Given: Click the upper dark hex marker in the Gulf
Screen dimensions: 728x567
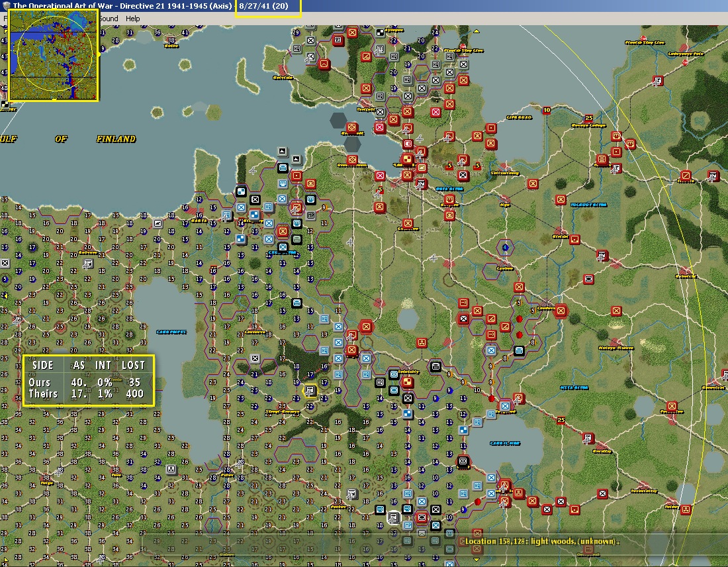Looking at the screenshot, I should click(338, 121).
